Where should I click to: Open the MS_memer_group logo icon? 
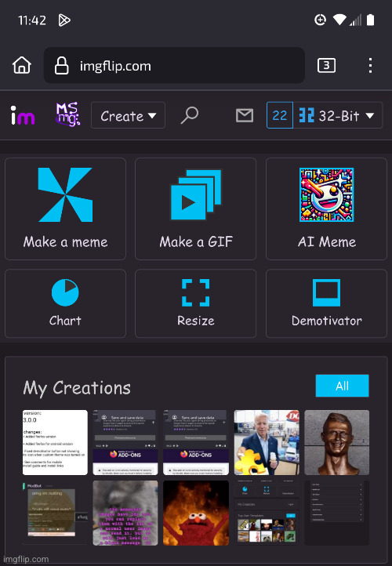point(68,114)
